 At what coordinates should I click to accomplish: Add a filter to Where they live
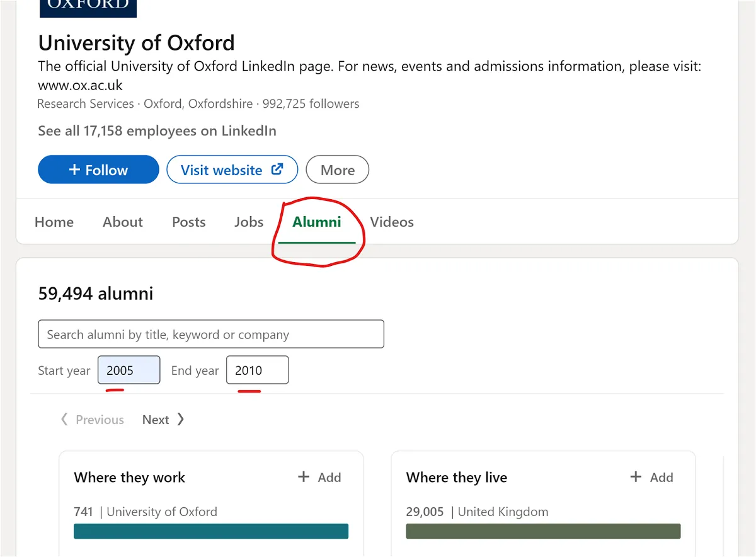[651, 478]
